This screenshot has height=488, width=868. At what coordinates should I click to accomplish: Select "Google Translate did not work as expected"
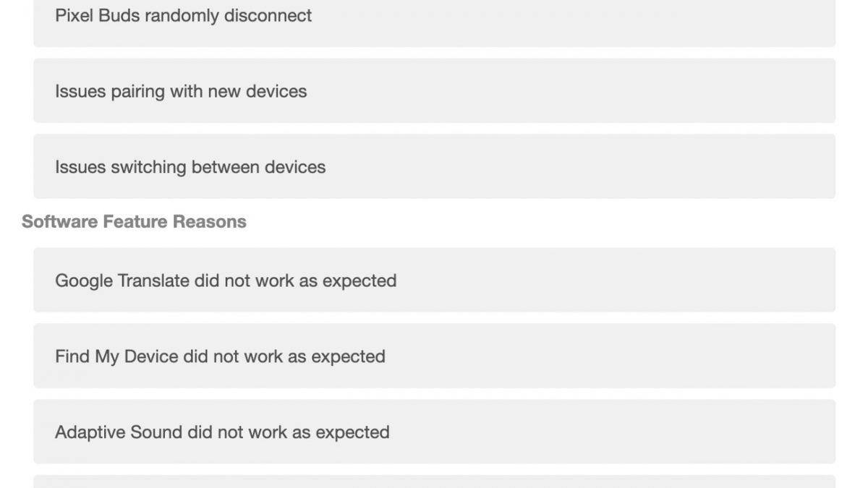(x=434, y=281)
